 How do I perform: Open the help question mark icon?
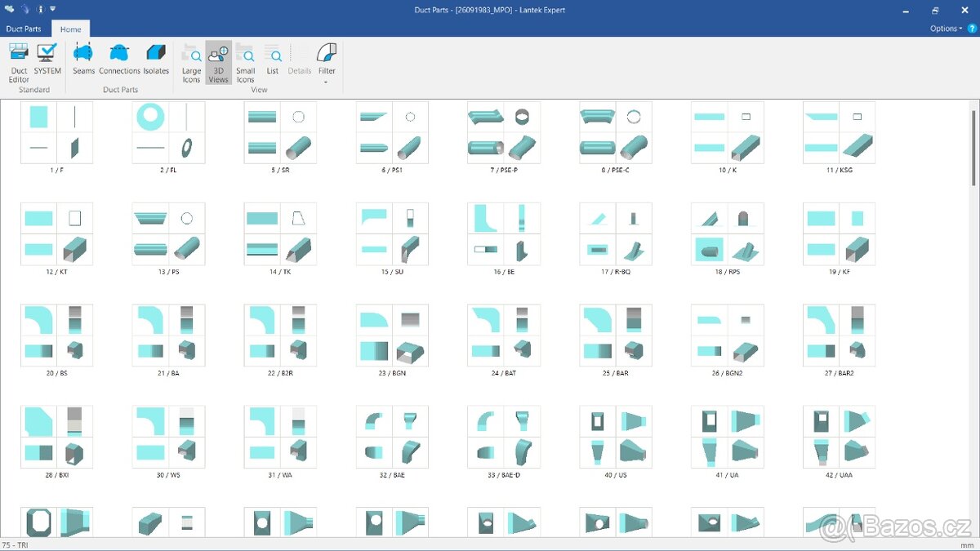pyautogui.click(x=972, y=29)
